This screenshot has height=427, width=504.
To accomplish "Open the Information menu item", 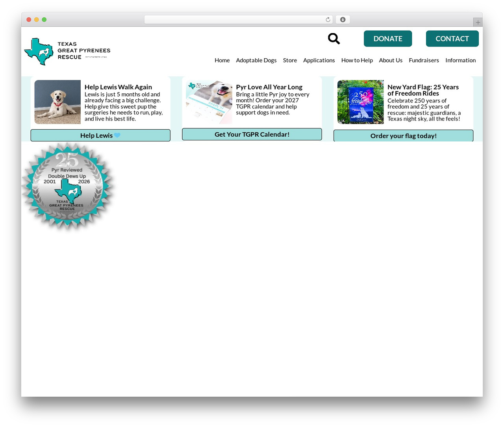I will [461, 60].
